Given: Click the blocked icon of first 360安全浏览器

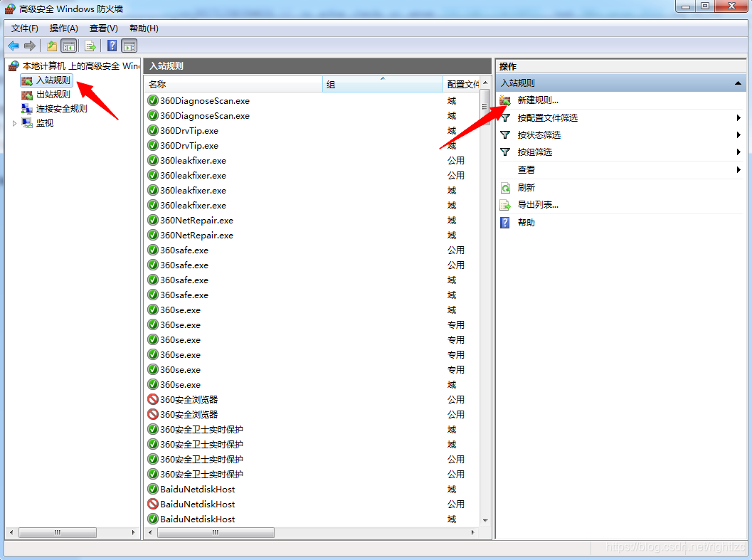Looking at the screenshot, I should click(153, 399).
